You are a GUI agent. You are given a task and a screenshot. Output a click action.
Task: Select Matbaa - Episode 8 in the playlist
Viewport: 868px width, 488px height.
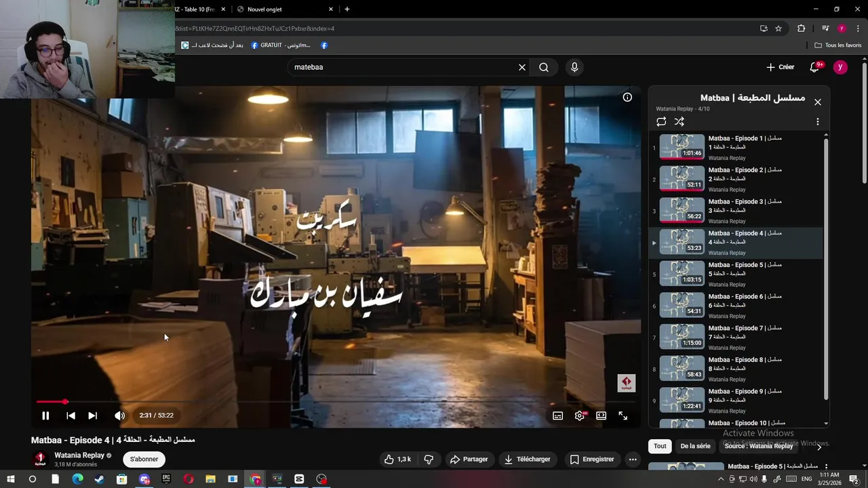pos(736,369)
